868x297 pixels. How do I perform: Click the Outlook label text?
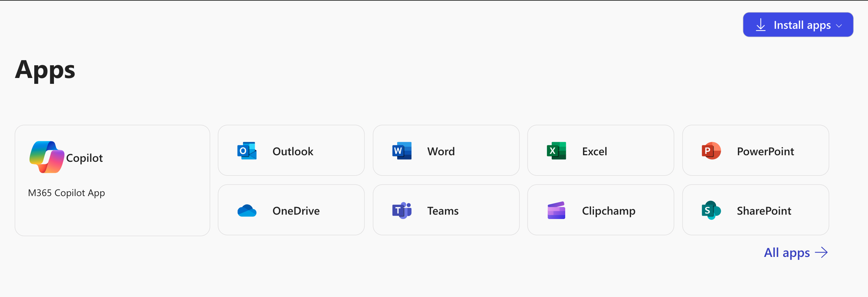(x=293, y=151)
